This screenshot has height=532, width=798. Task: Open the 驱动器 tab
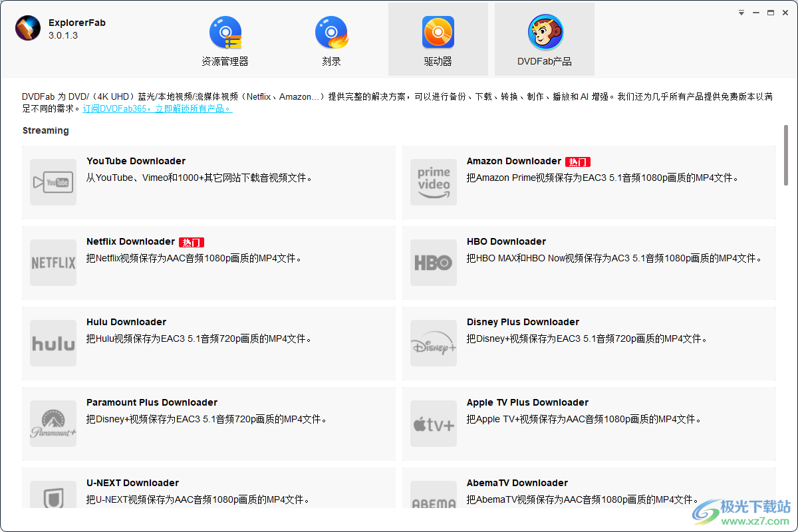coord(438,39)
